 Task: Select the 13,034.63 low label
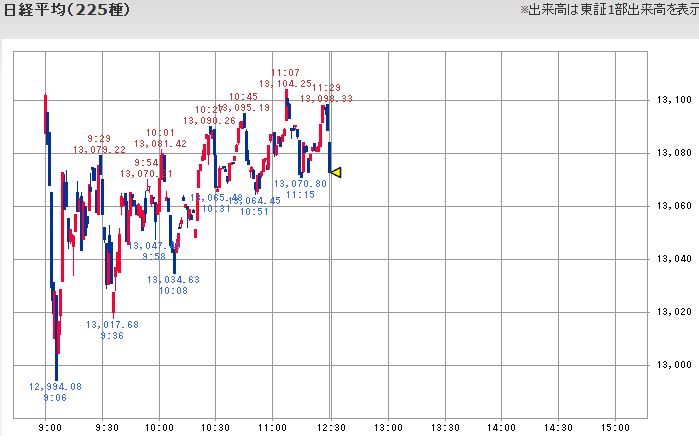pyautogui.click(x=173, y=280)
